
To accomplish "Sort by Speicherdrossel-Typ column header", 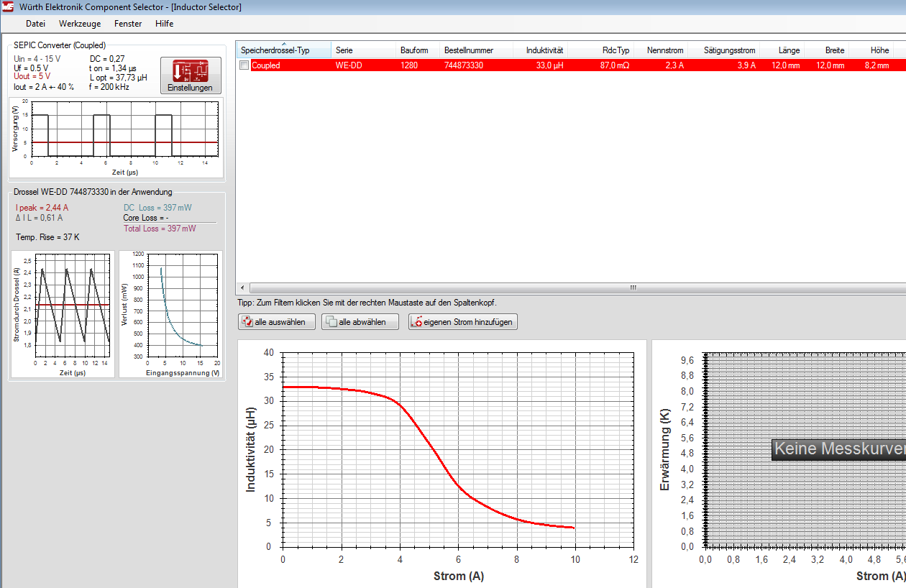I will [x=284, y=50].
